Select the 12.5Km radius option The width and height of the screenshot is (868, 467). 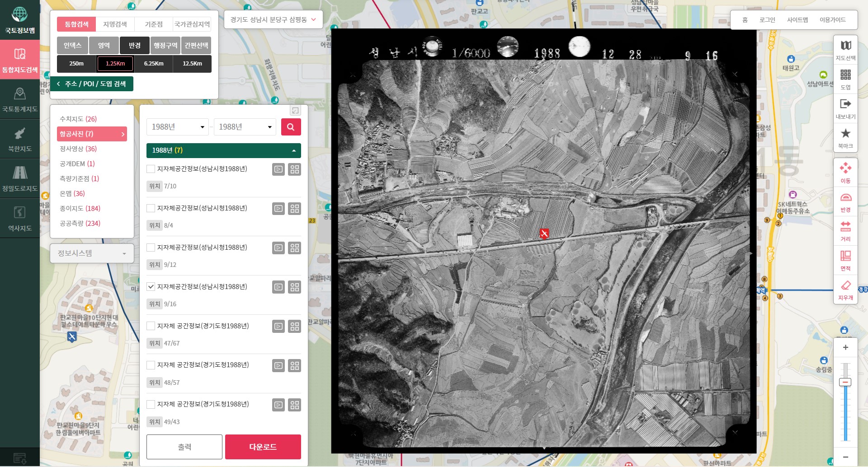tap(192, 64)
